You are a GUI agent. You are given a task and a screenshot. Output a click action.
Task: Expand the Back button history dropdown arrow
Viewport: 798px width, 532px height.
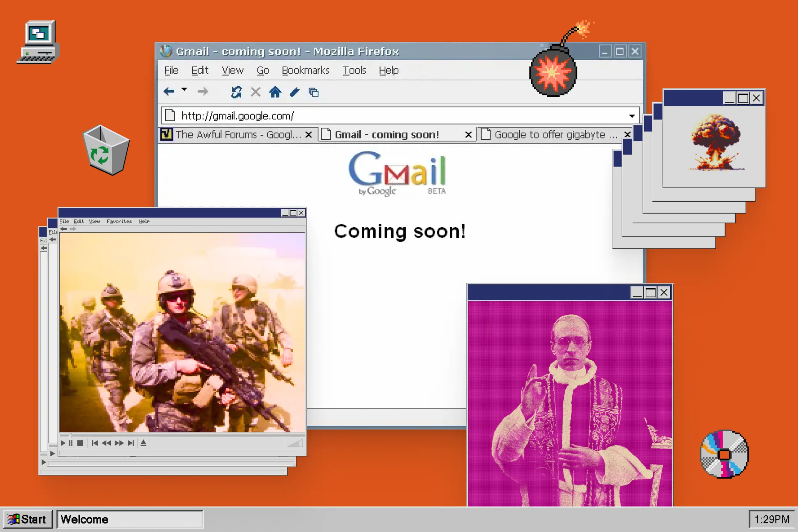coord(184,90)
